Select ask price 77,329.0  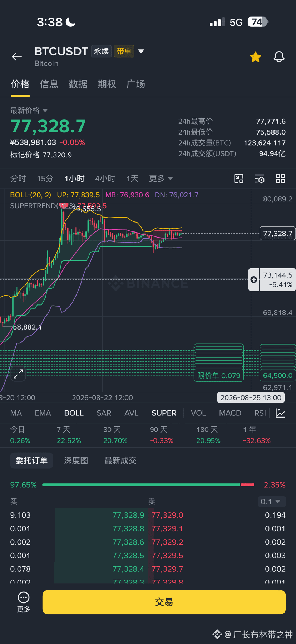[x=167, y=515]
